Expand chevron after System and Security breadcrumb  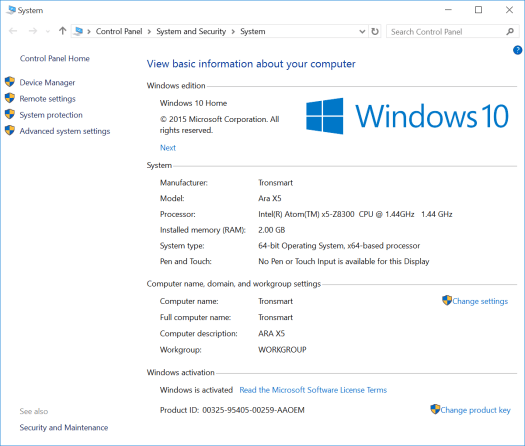pos(233,32)
